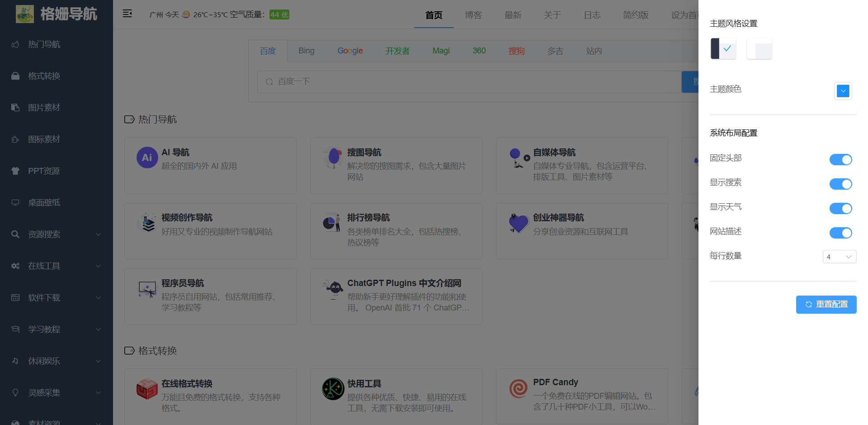
Task: Expand the 资源搜索 submenu arrow
Action: tap(98, 234)
